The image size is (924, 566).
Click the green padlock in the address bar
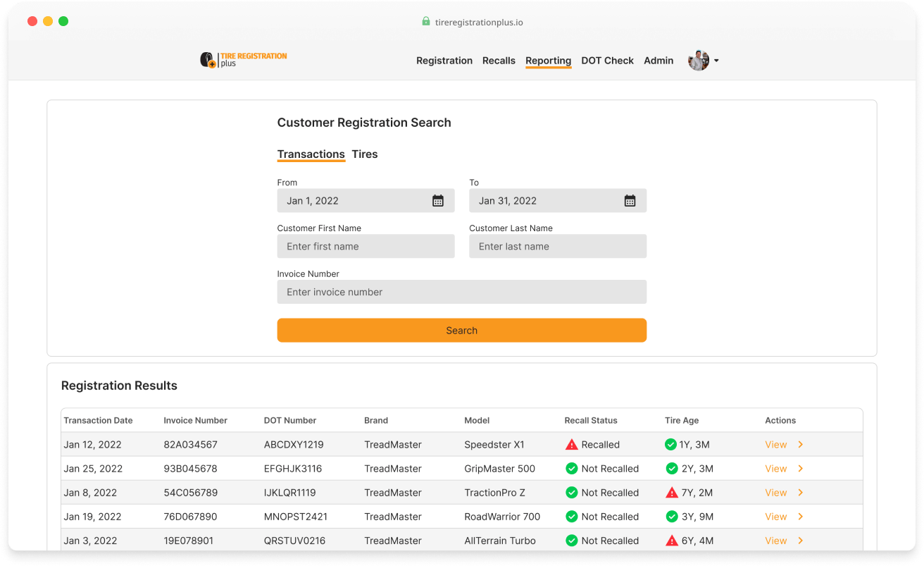coord(425,22)
